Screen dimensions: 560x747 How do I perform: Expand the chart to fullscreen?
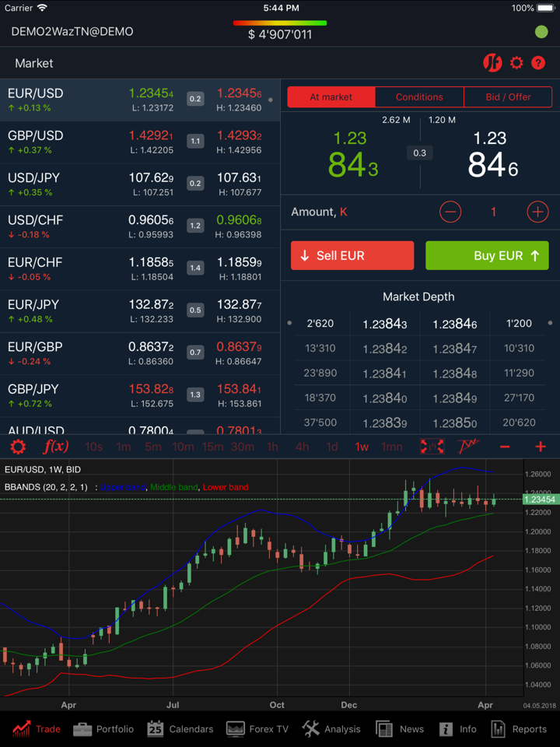(432, 447)
